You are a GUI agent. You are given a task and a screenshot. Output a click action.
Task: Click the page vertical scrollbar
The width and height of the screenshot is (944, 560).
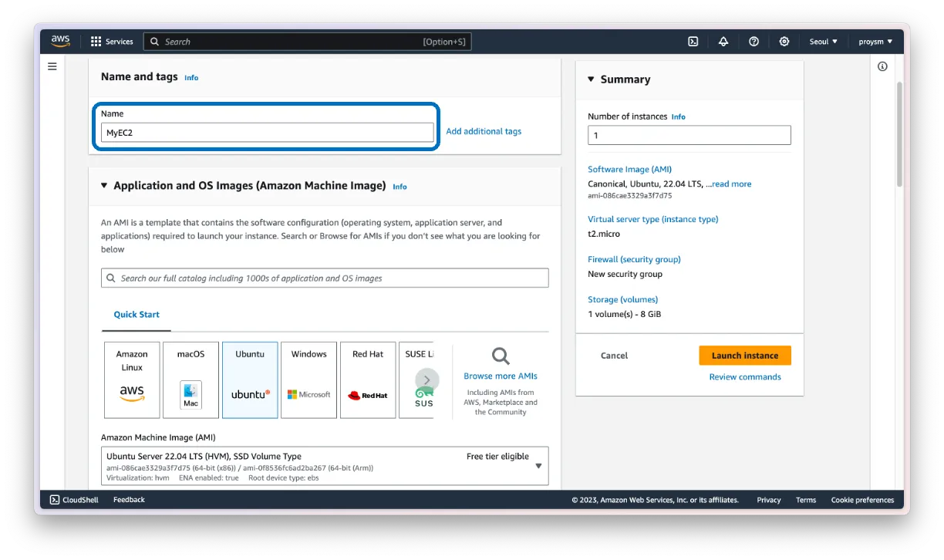899,135
